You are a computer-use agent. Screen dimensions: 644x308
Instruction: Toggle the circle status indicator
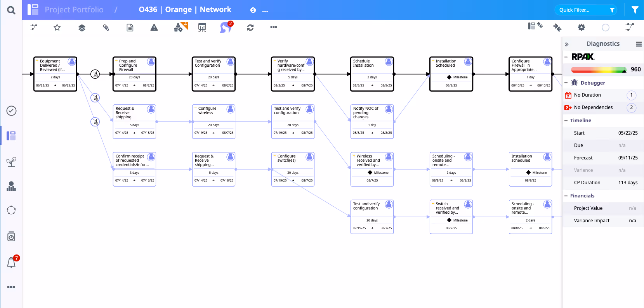pyautogui.click(x=606, y=28)
